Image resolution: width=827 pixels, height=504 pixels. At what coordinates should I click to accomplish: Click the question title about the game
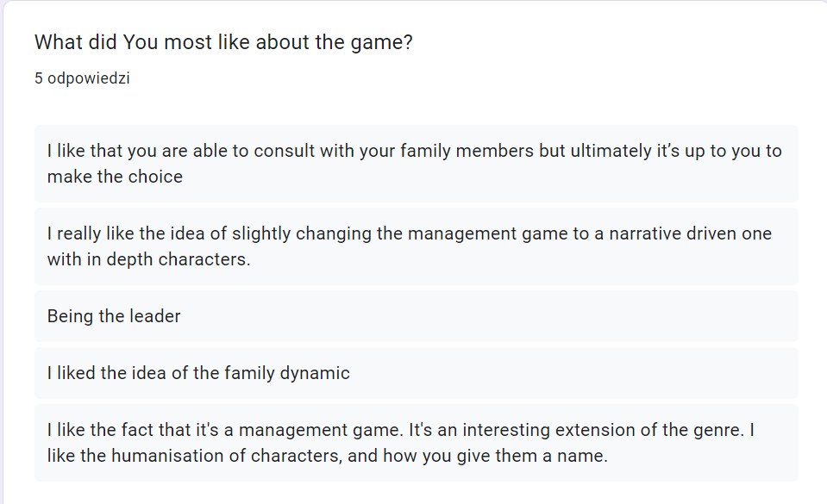[223, 42]
